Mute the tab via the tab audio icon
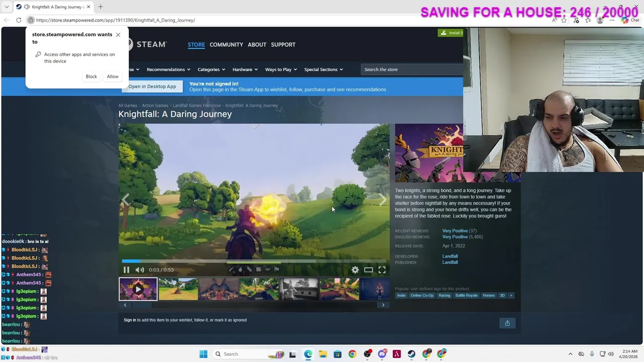The image size is (644, 362). pyautogui.click(x=26, y=7)
